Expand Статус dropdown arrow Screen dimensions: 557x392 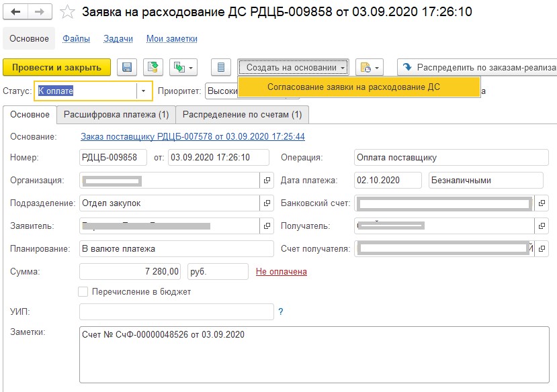(x=144, y=91)
